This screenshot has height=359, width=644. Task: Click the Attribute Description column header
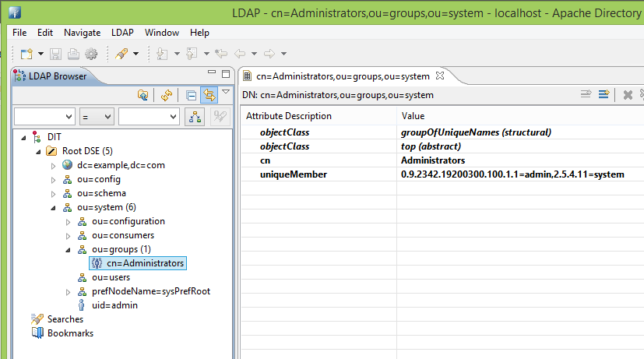click(x=318, y=116)
